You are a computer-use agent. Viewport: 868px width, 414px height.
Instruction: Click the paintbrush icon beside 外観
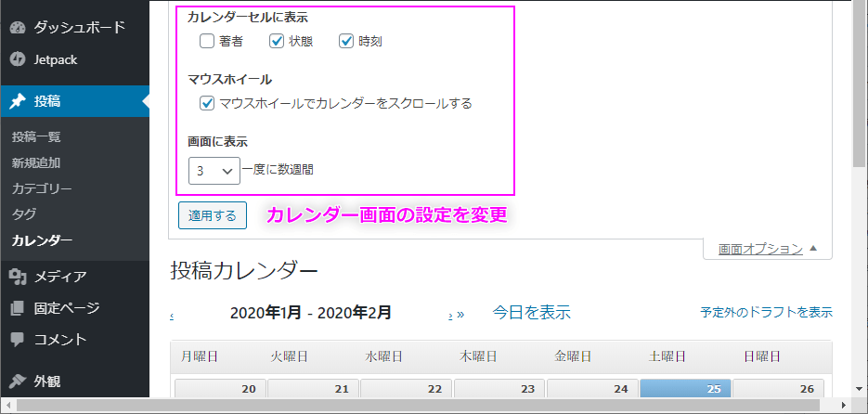pos(18,381)
